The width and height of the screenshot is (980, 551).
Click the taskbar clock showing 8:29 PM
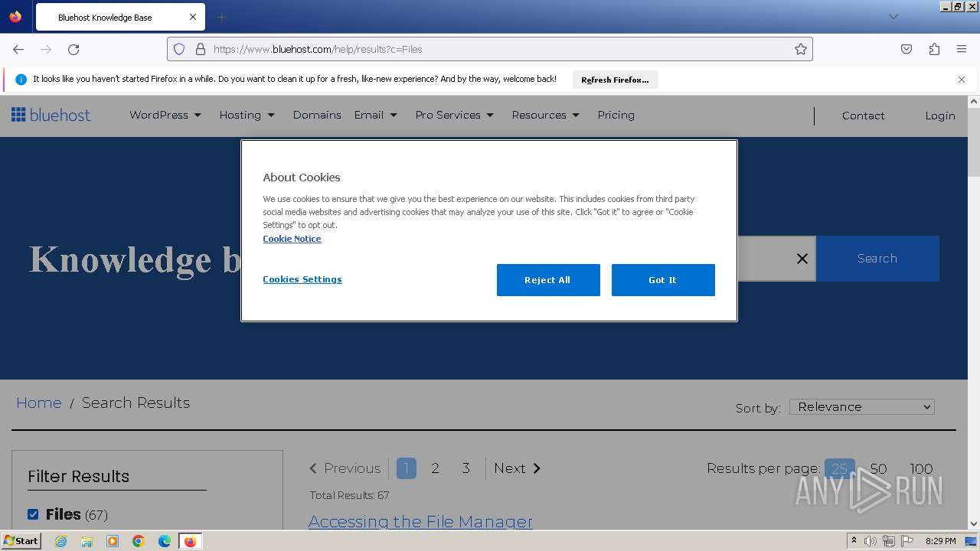click(x=940, y=541)
